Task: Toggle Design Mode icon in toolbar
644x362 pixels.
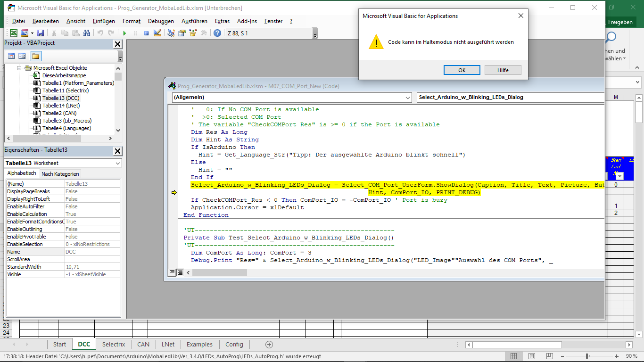Action: tap(157, 33)
